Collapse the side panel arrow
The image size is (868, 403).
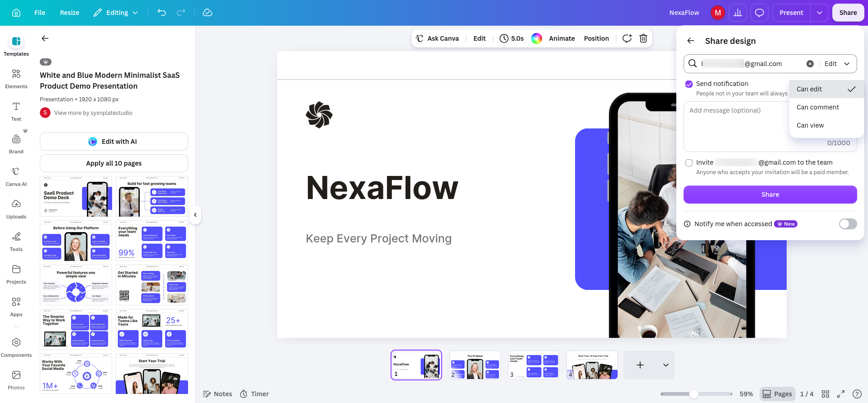195,215
